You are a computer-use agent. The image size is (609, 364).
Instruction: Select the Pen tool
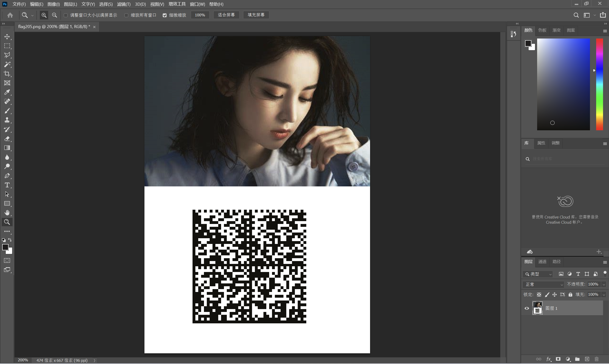[7, 176]
